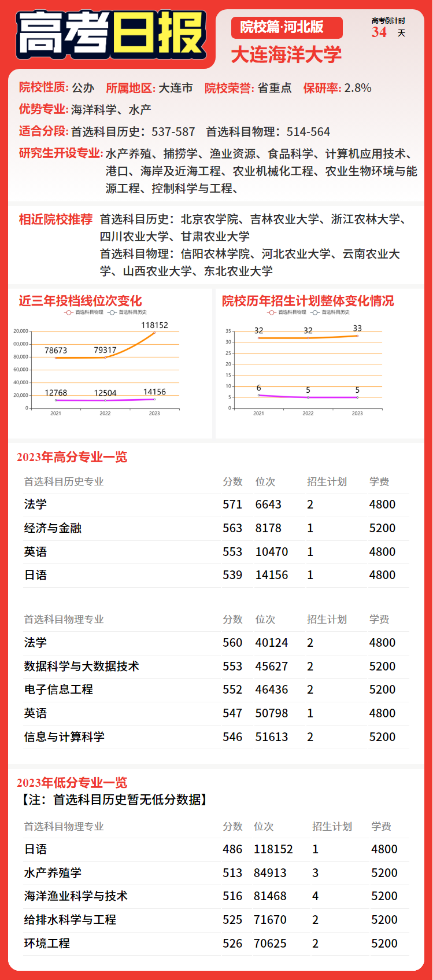Click rank 46436 cell
433x980 pixels.
click(x=272, y=690)
